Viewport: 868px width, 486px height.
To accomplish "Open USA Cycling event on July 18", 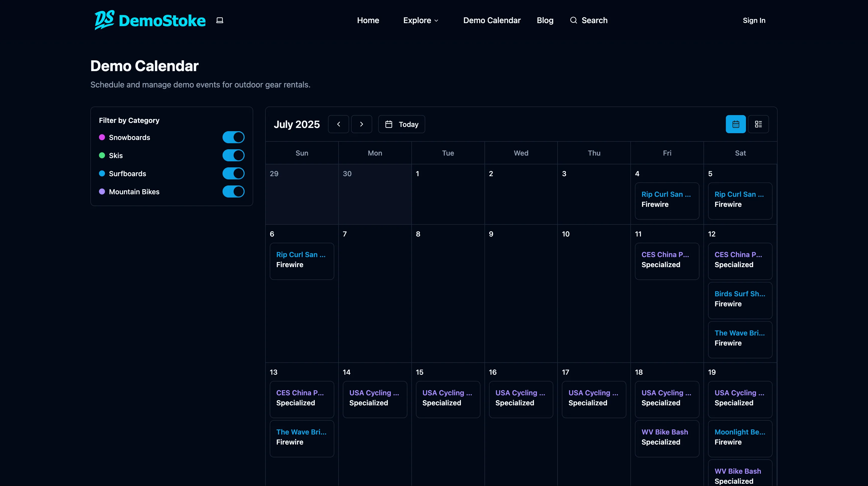I will click(x=667, y=399).
